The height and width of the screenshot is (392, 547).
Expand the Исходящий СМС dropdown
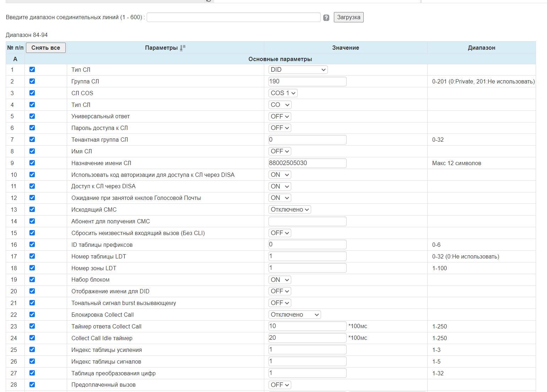pyautogui.click(x=289, y=209)
